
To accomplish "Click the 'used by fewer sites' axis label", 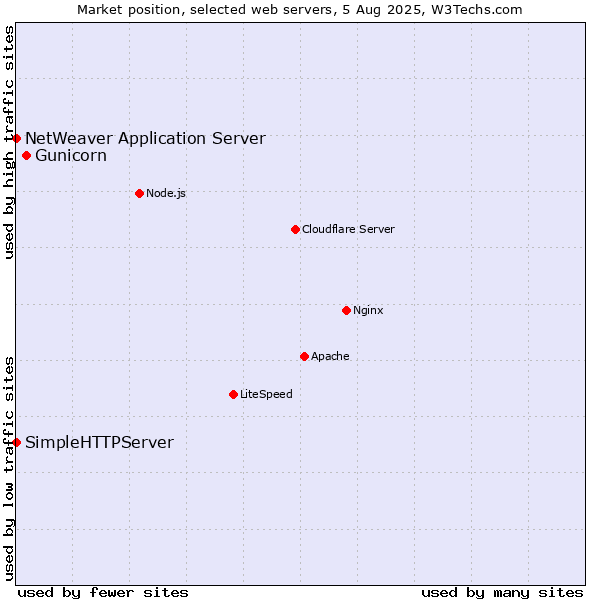I will tap(103, 593).
